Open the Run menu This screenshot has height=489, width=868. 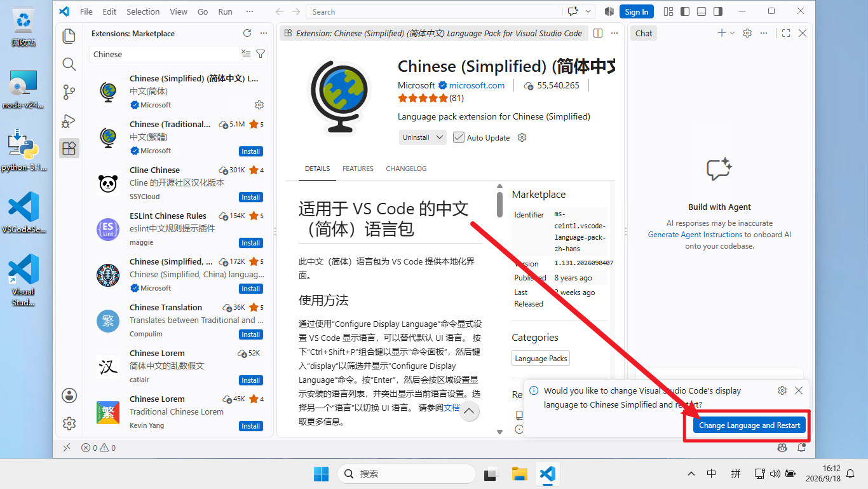pyautogui.click(x=225, y=11)
